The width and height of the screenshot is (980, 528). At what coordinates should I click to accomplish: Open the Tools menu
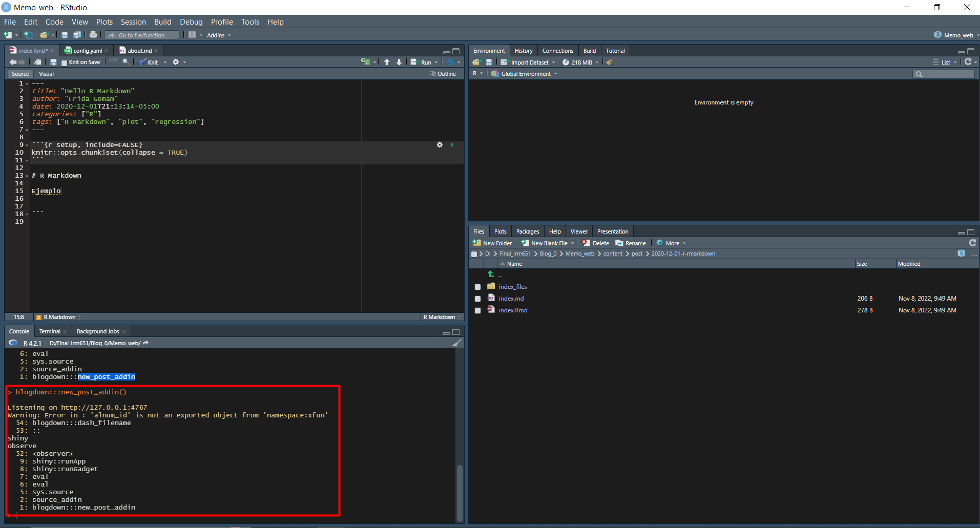[250, 22]
